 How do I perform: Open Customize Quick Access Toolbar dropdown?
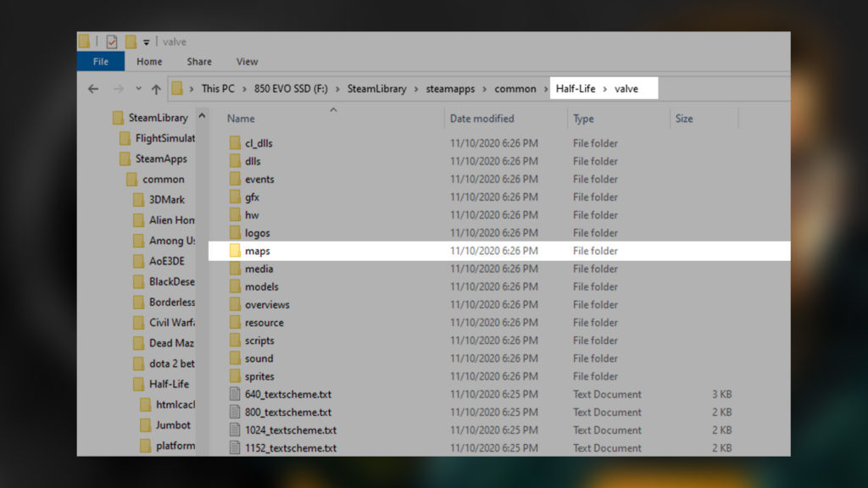pyautogui.click(x=146, y=42)
